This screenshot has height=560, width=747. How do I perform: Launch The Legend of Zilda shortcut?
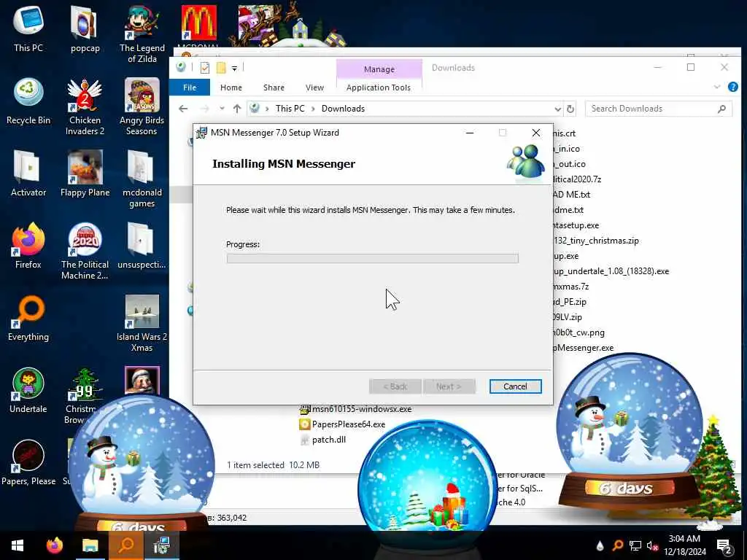pyautogui.click(x=142, y=34)
